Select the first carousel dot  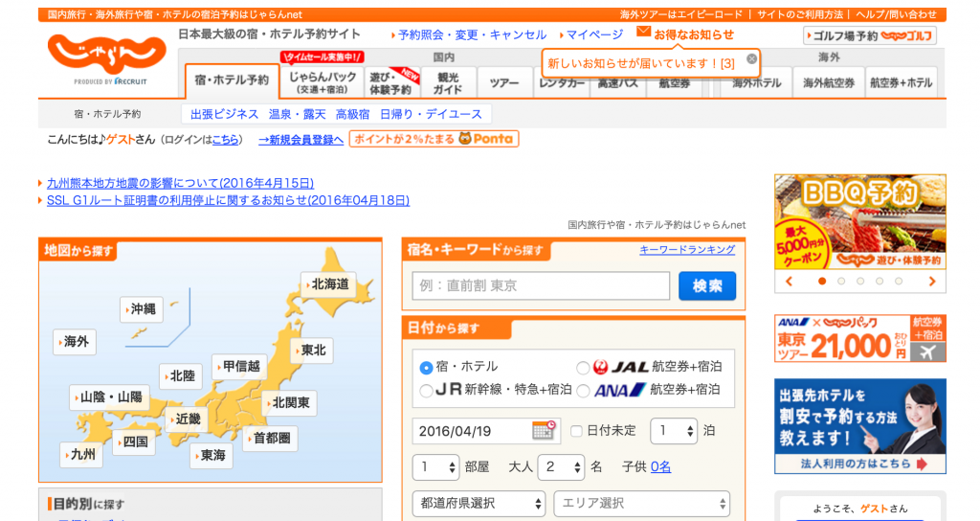[x=822, y=282]
